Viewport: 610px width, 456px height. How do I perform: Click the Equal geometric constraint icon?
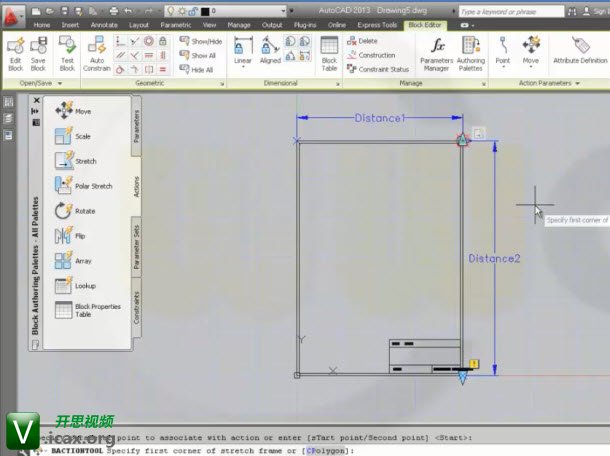163,69
